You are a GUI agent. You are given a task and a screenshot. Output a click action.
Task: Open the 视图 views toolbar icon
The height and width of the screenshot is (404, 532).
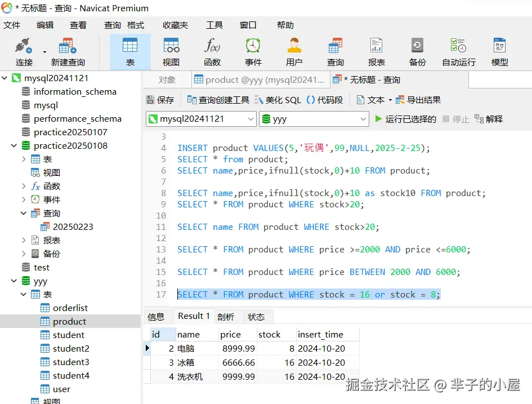(x=171, y=52)
